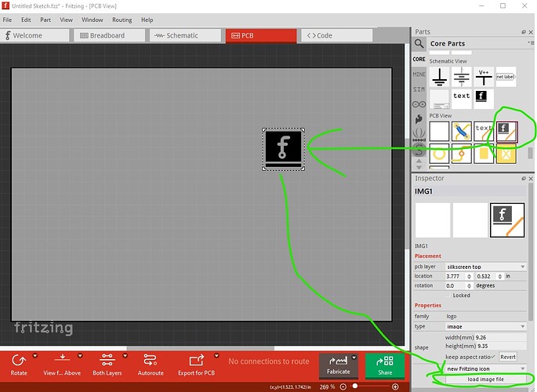Open the type dropdown showing image
537x392 pixels.
coord(486,327)
